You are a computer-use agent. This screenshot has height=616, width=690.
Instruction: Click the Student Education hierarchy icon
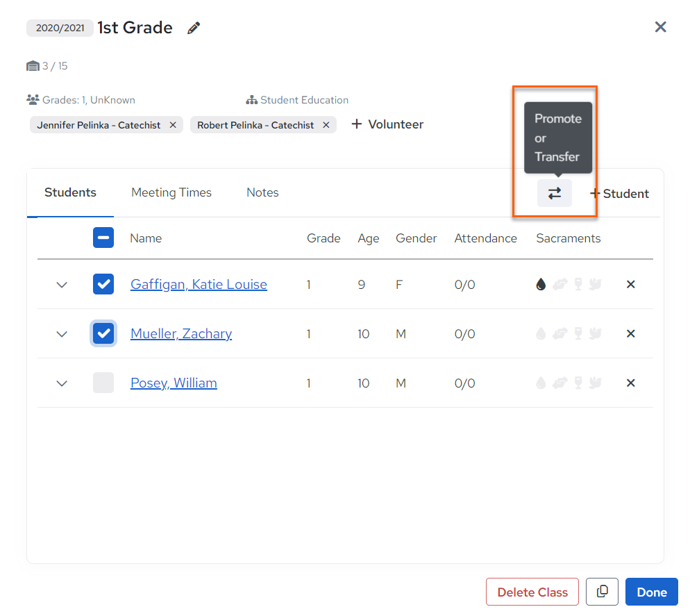pyautogui.click(x=252, y=100)
